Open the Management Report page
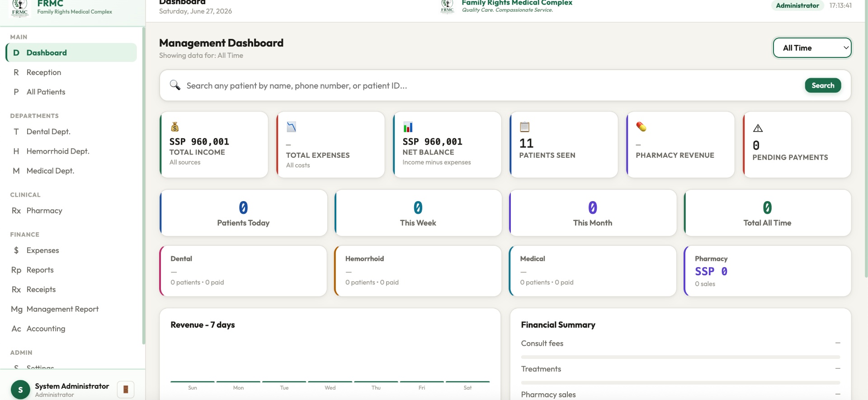868x400 pixels. [71, 309]
